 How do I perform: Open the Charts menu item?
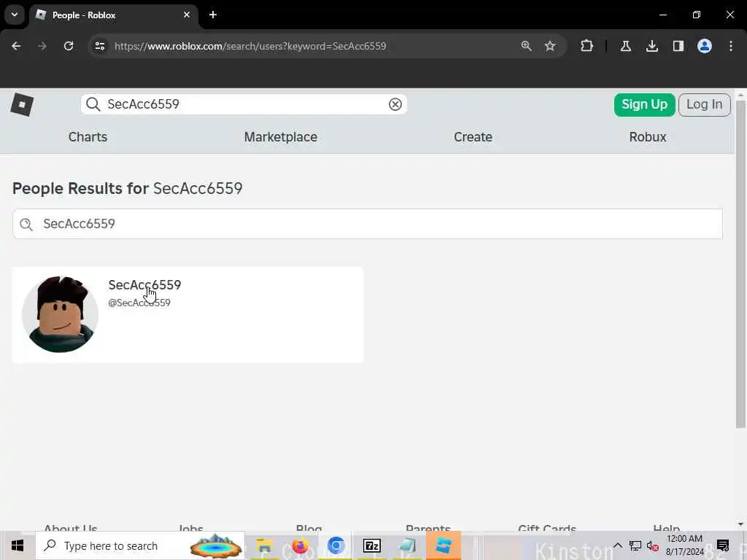(88, 137)
